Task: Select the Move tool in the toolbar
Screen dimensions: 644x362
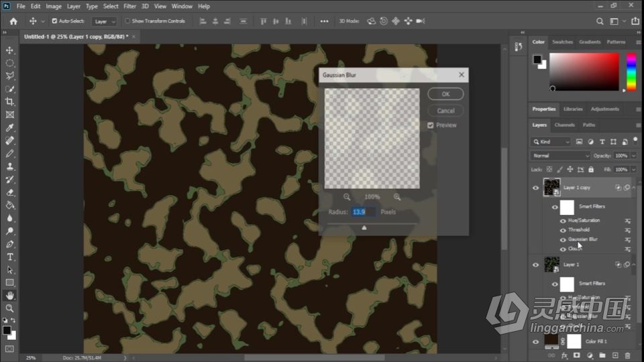Action: (x=10, y=50)
